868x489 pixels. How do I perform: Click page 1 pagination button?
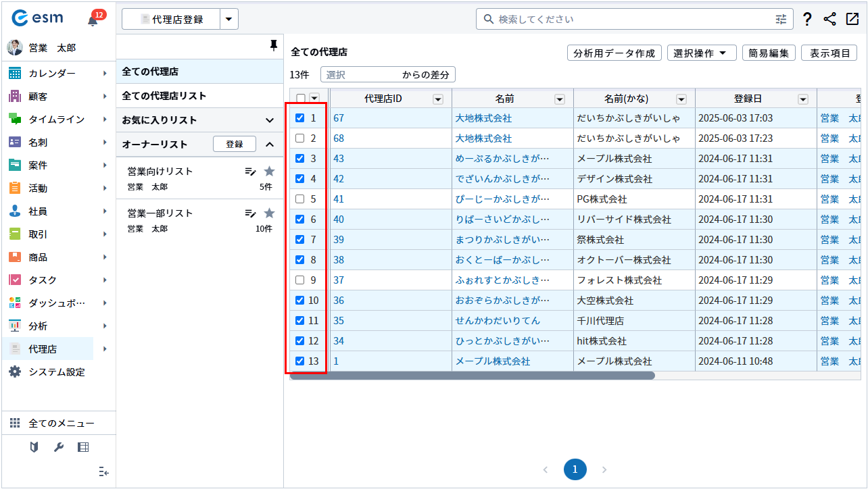(575, 469)
